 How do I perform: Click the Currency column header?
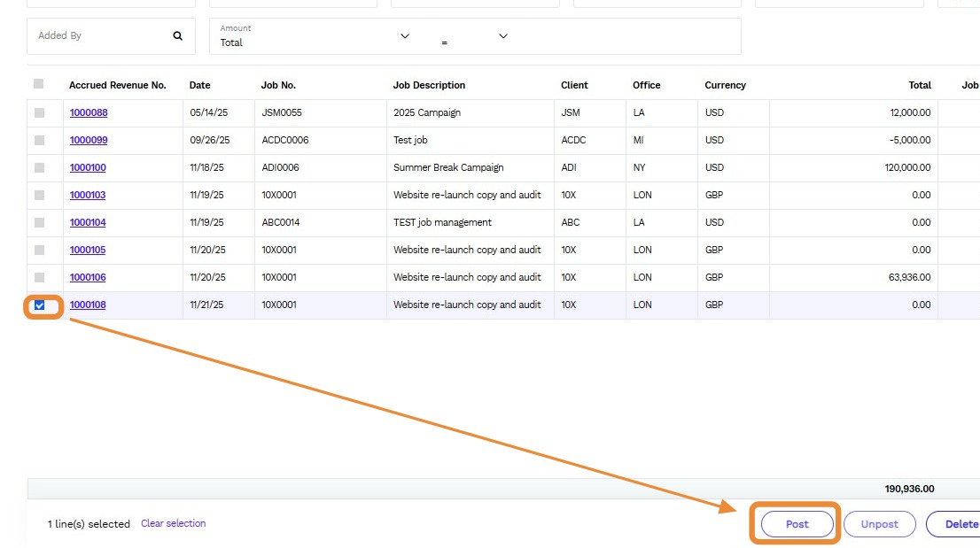tap(725, 86)
